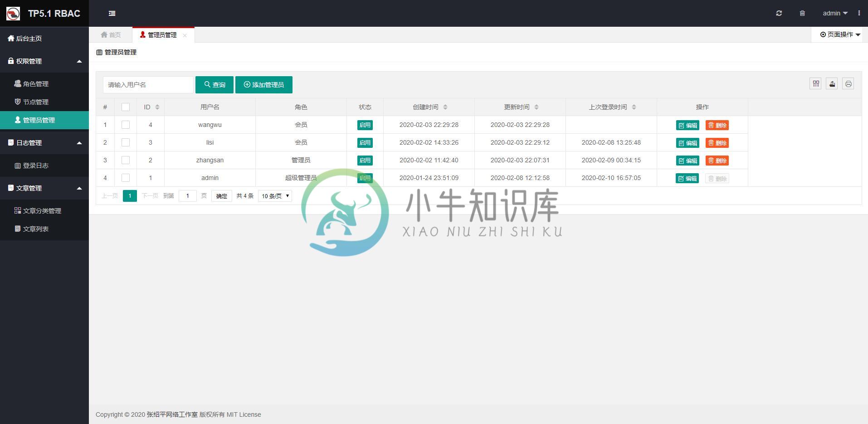The width and height of the screenshot is (868, 424).
Task: Open 节点管理 in sidebar
Action: 44,102
